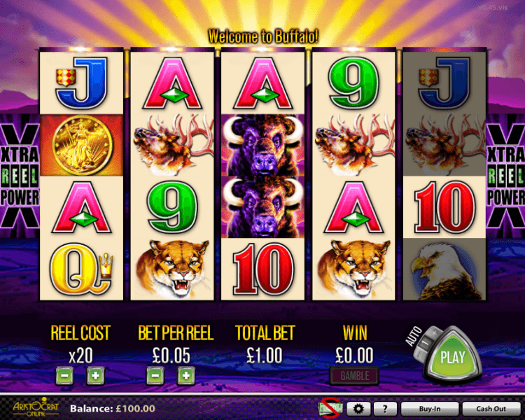Open the help question mark icon

pos(385,409)
